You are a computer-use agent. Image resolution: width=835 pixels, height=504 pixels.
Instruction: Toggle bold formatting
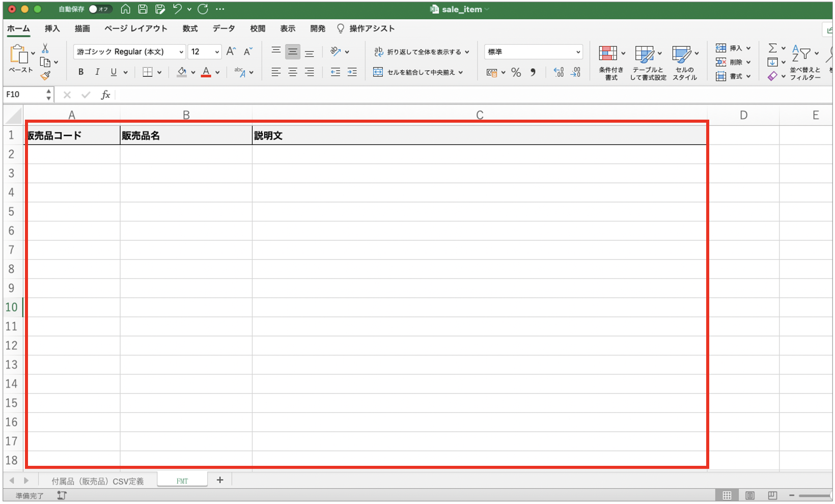(x=80, y=72)
